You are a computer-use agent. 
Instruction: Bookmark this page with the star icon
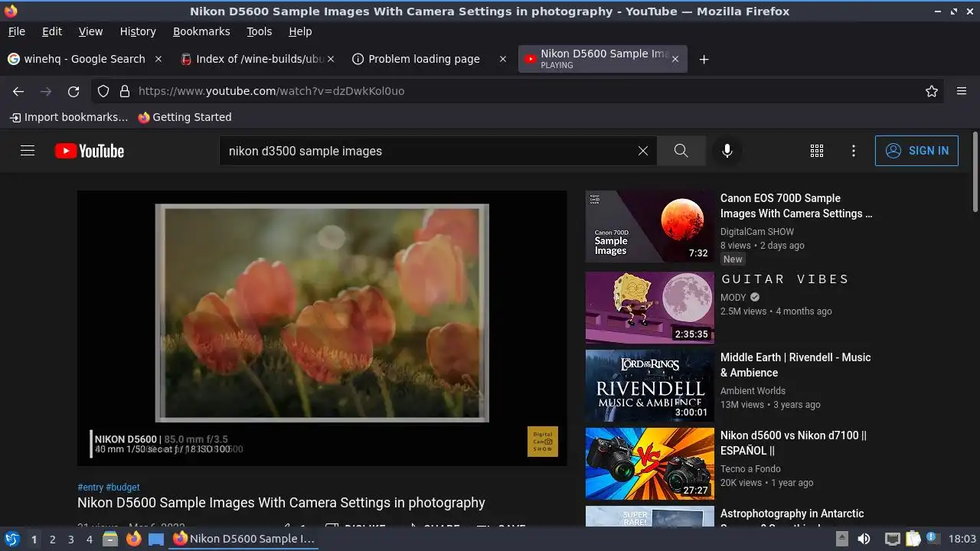(x=932, y=91)
